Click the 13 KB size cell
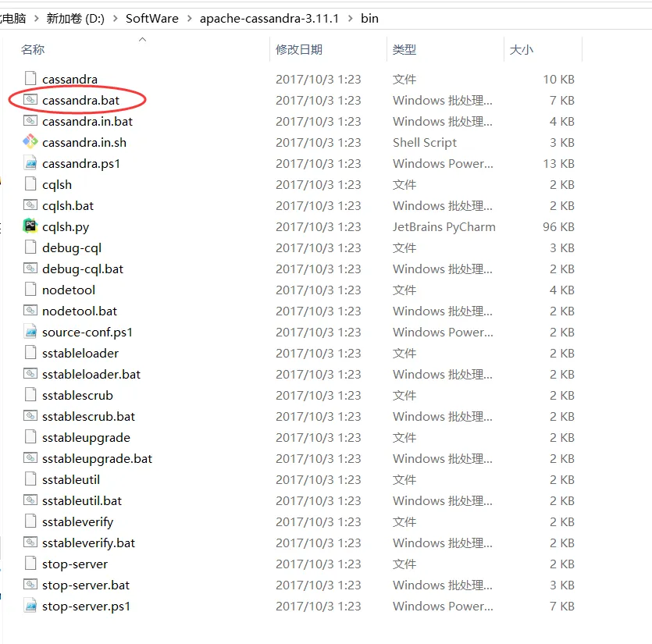Image resolution: width=652 pixels, height=644 pixels. pyautogui.click(x=558, y=163)
